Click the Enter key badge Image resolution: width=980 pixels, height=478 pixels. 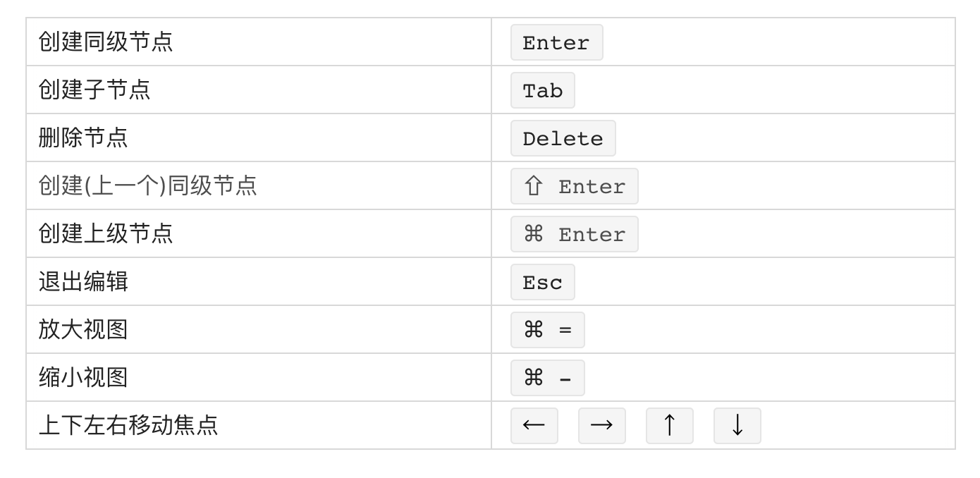point(557,42)
